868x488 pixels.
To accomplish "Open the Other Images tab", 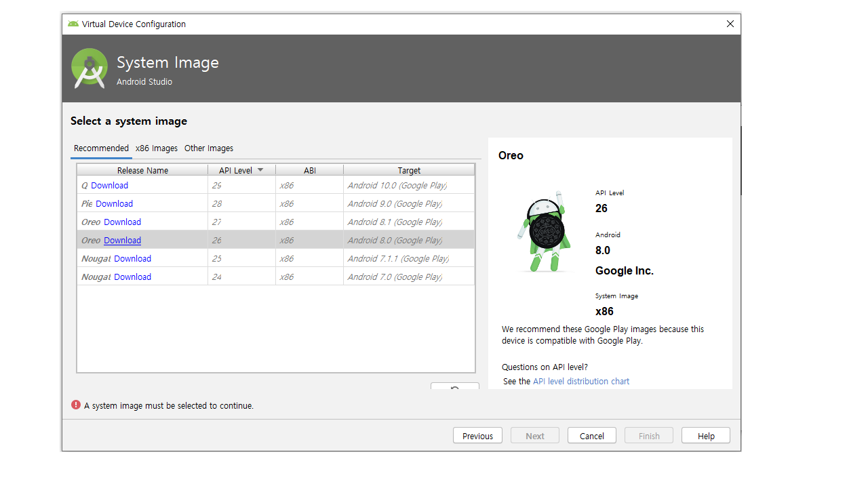I will tap(209, 148).
